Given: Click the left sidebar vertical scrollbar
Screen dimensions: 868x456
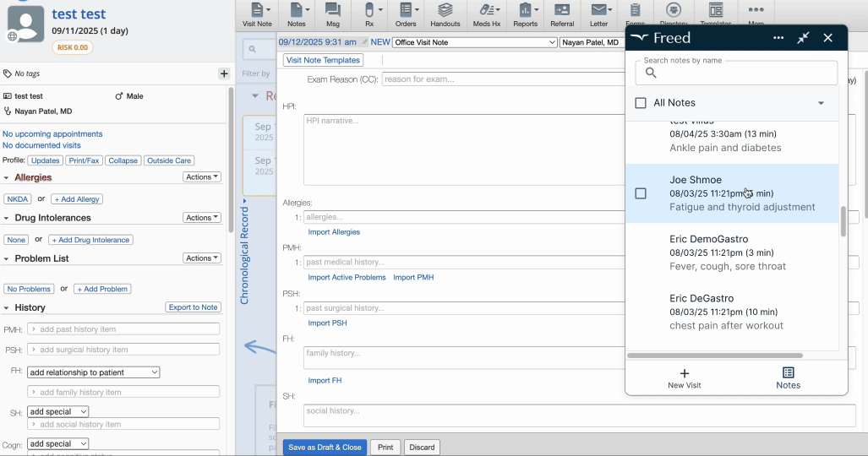Looking at the screenshot, I should pos(231,160).
